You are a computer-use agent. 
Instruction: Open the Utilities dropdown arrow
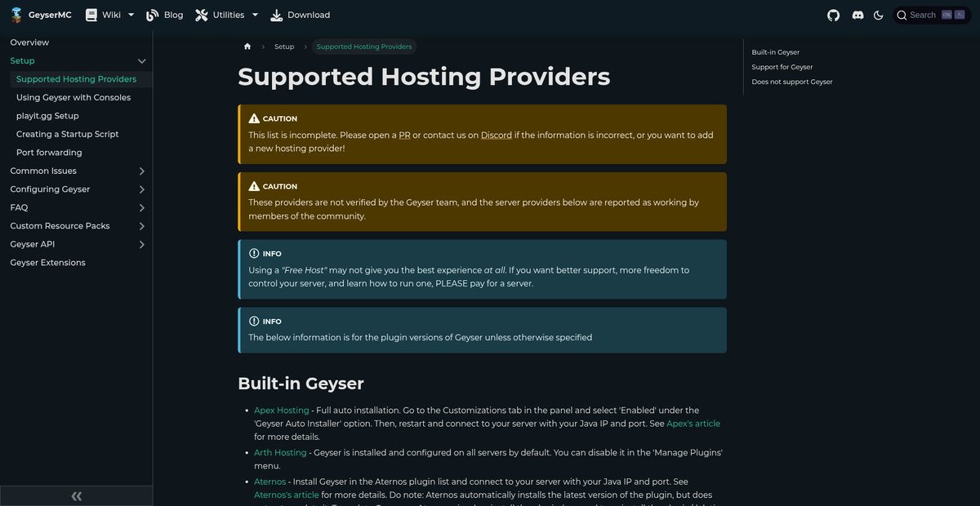255,15
